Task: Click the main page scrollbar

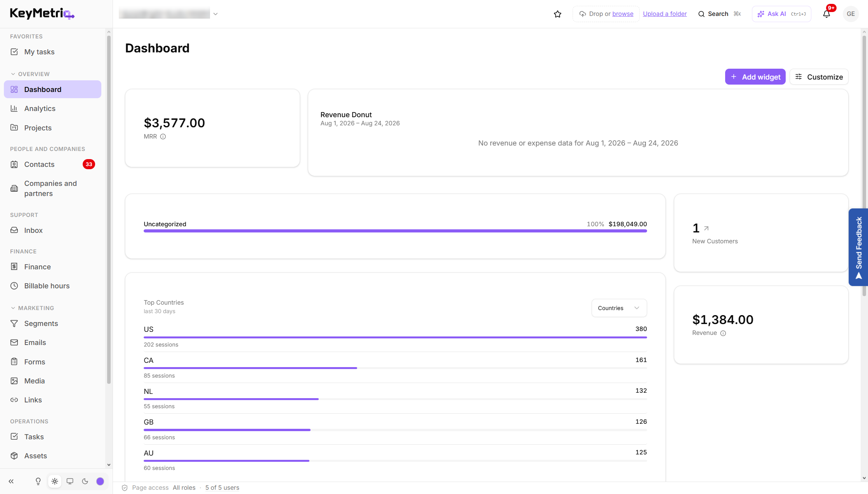Action: [864, 166]
